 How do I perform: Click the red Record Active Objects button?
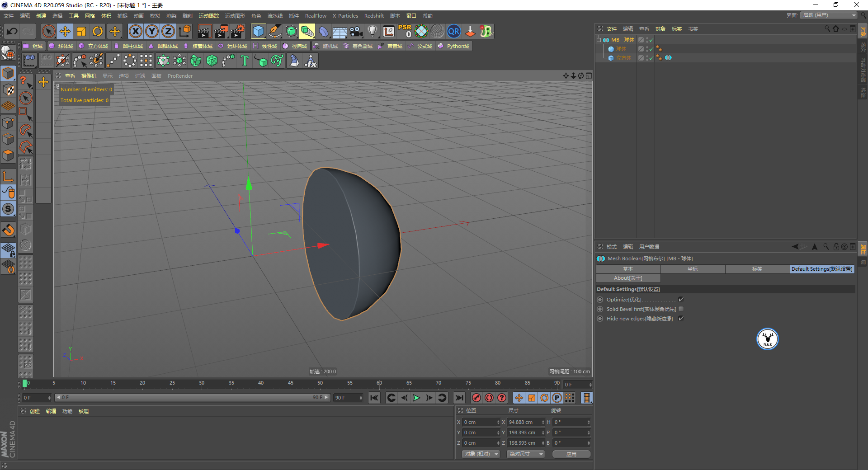click(476, 398)
